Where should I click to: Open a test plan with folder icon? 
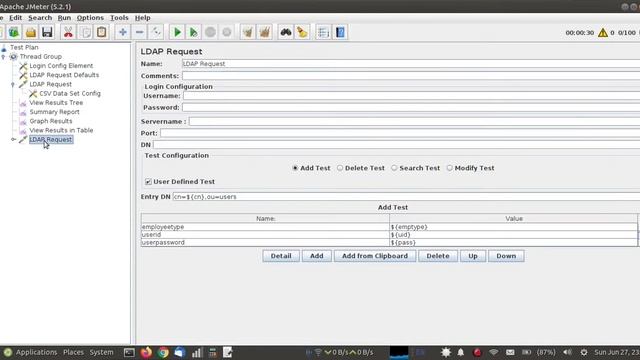pos(31,32)
